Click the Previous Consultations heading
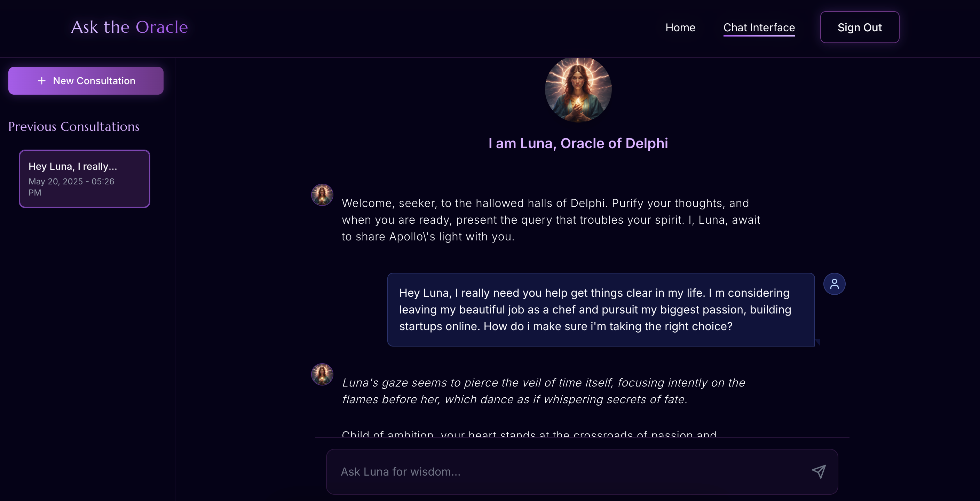The width and height of the screenshot is (980, 501). pyautogui.click(x=74, y=126)
